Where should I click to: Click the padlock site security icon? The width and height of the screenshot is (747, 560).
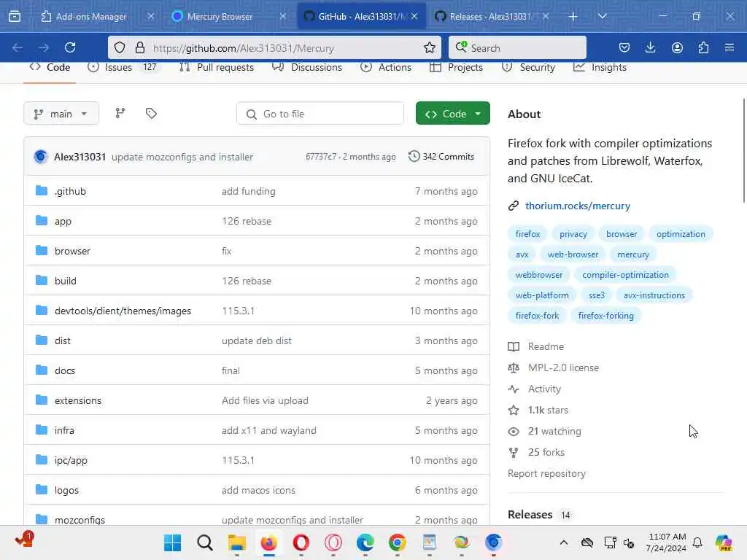(x=139, y=47)
